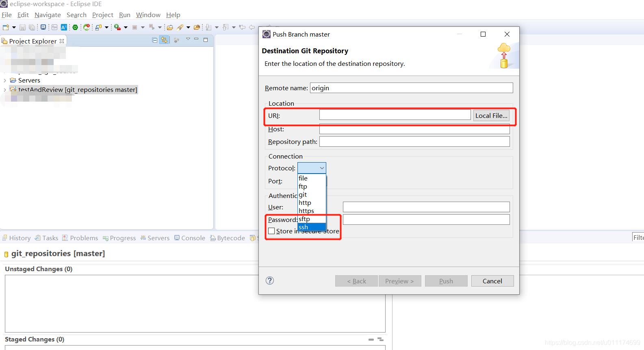
Task: Close the Project Explorer tab
Action: click(x=62, y=41)
